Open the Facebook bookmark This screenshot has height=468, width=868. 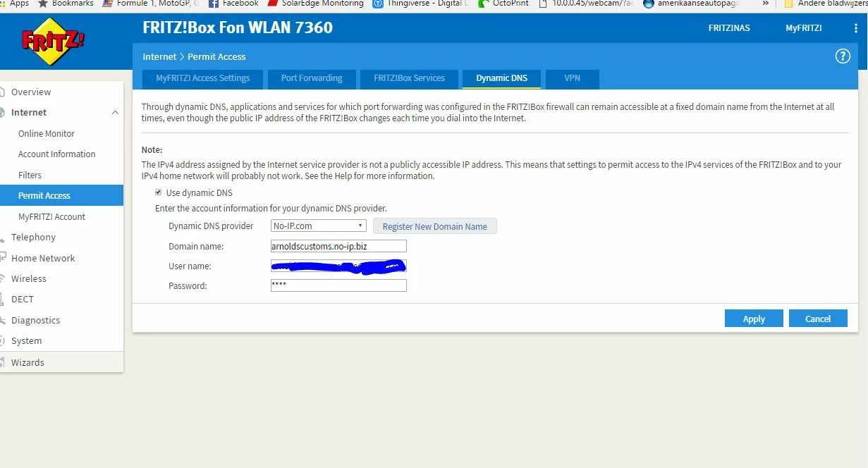click(233, 4)
